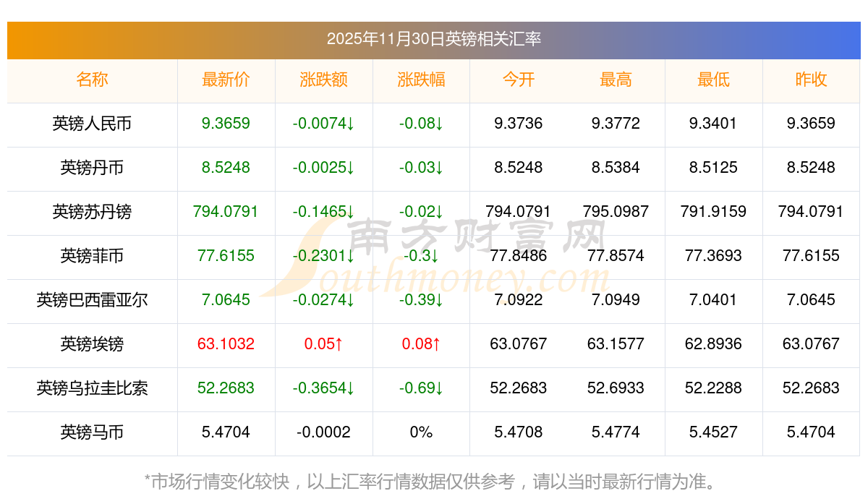Click change amount -0.0074↓
Image resolution: width=868 pixels, height=504 pixels.
click(x=323, y=124)
